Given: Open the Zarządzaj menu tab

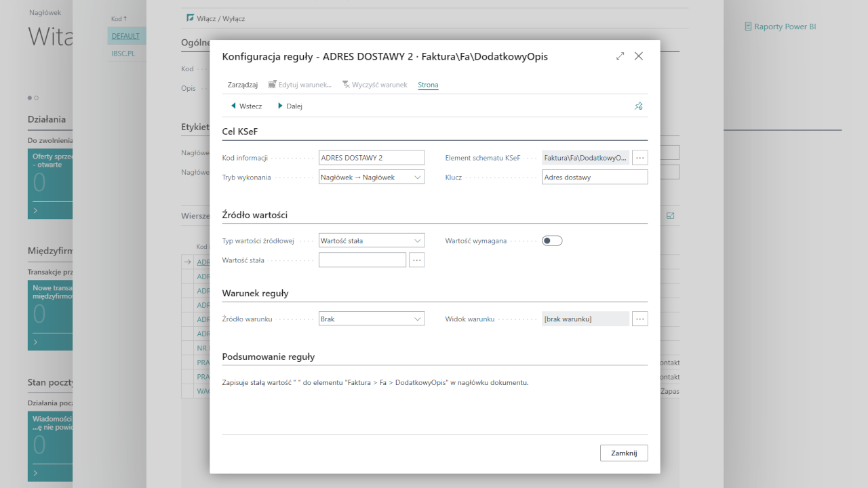Looking at the screenshot, I should coord(242,85).
